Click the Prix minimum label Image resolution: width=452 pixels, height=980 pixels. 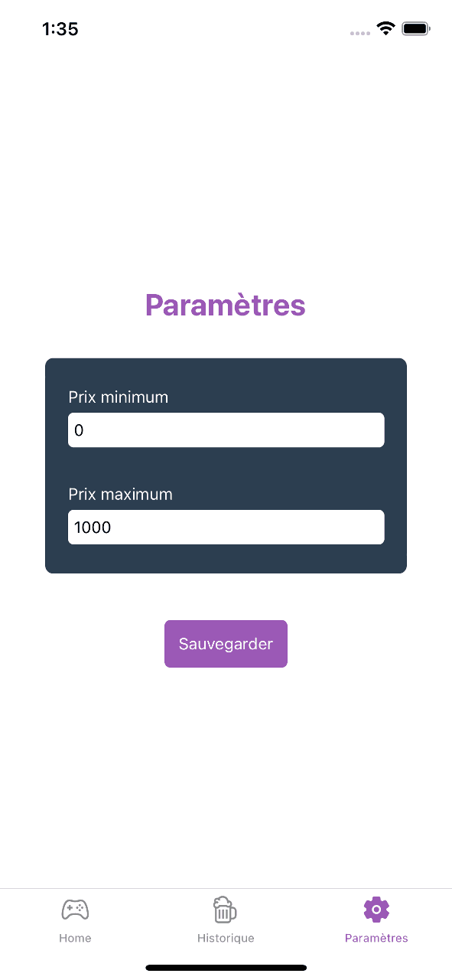119,397
